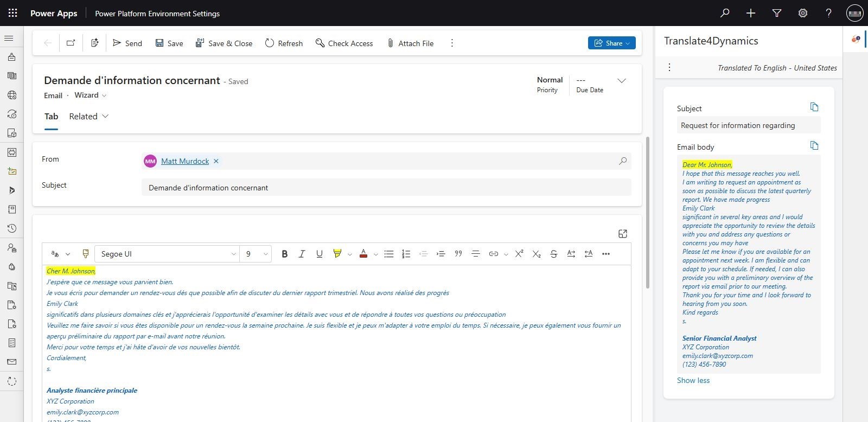Screen dimensions: 868x422
Task: Click the text alignment icon
Action: [475, 254]
